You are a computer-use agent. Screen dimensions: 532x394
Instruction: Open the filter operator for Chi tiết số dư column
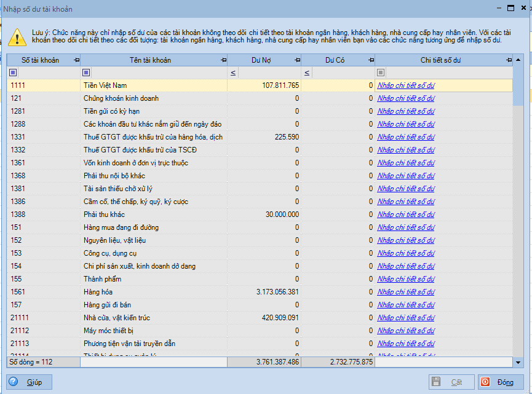(x=381, y=73)
